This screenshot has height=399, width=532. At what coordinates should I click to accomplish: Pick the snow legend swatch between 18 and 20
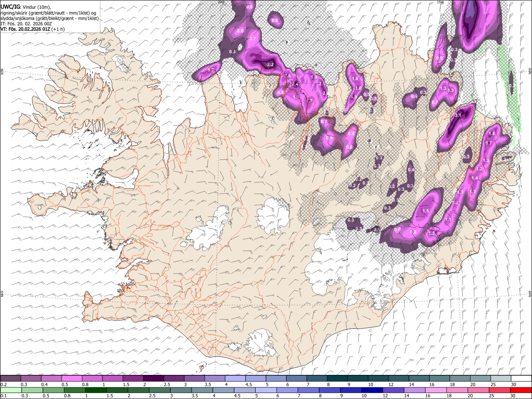point(460,379)
